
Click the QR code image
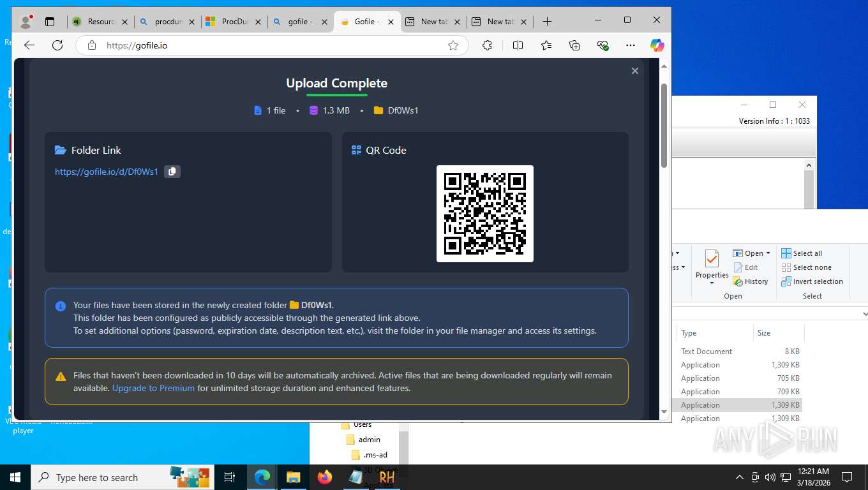pyautogui.click(x=485, y=214)
